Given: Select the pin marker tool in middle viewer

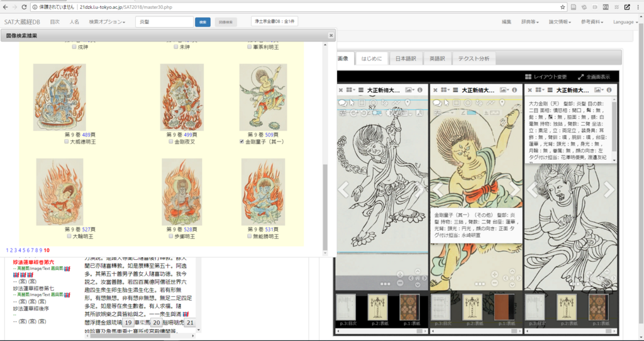Looking at the screenshot, I should [x=502, y=103].
